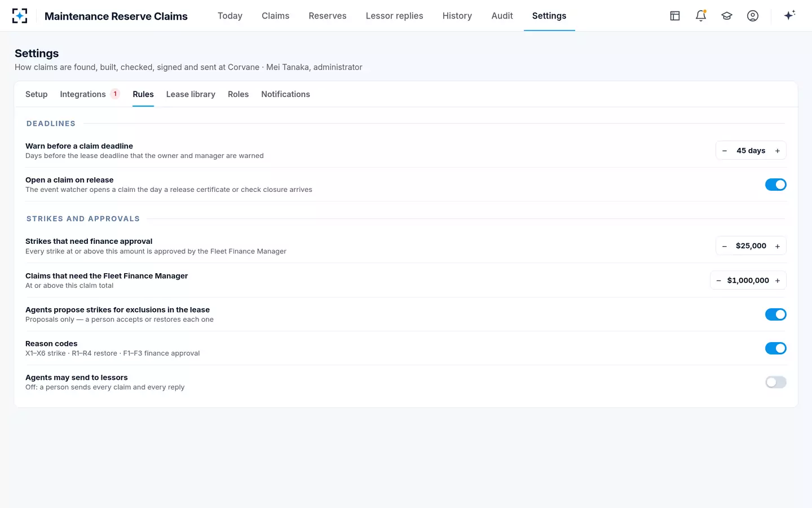The image size is (812, 508).
Task: Increase the claim deadline warning days
Action: [x=778, y=151]
